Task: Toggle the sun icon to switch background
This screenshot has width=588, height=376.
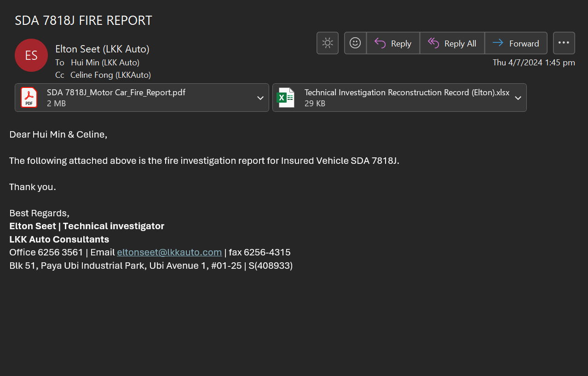Action: pos(328,43)
